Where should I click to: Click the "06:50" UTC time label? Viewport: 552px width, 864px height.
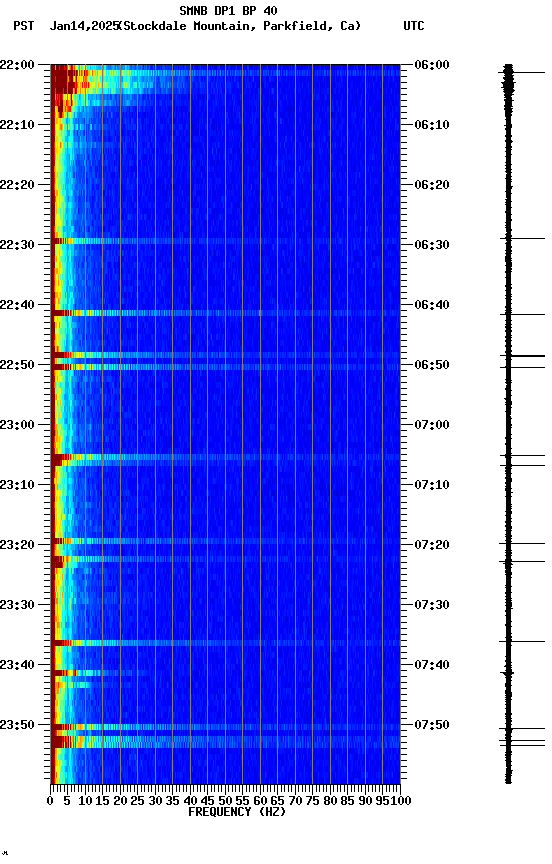(x=432, y=365)
